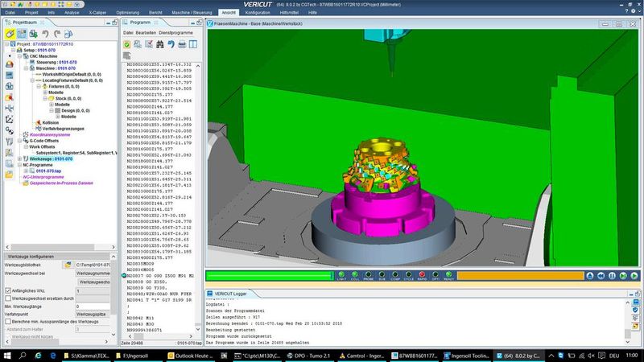644x362 pixels.
Task: Click the top blue icon in Logger side toolbar
Action: pos(635,302)
